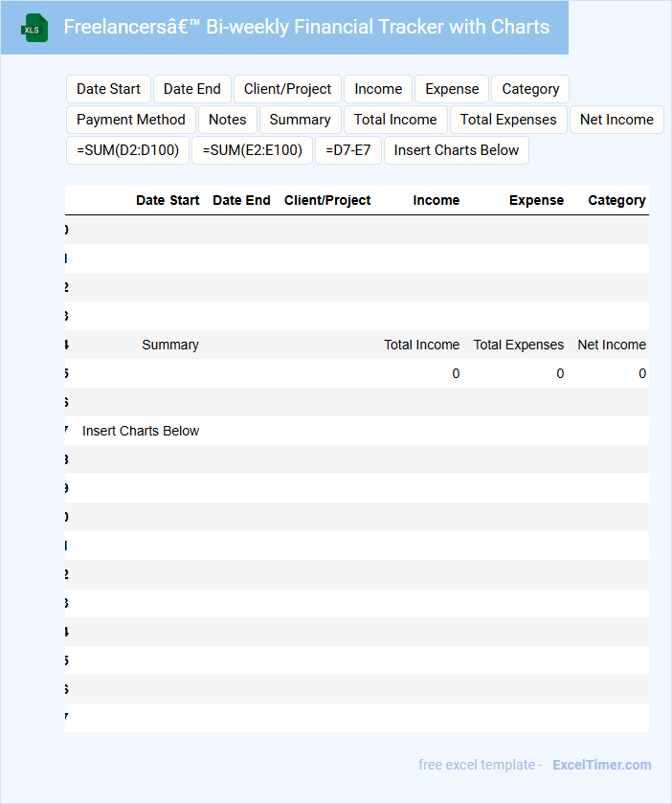Select the Date Start tag
Image resolution: width=672 pixels, height=804 pixels.
108,89
